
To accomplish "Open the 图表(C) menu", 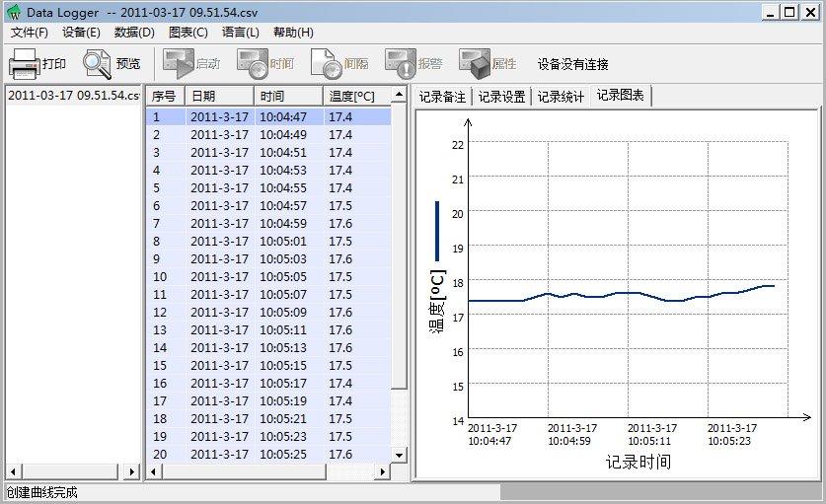I will 188,33.
